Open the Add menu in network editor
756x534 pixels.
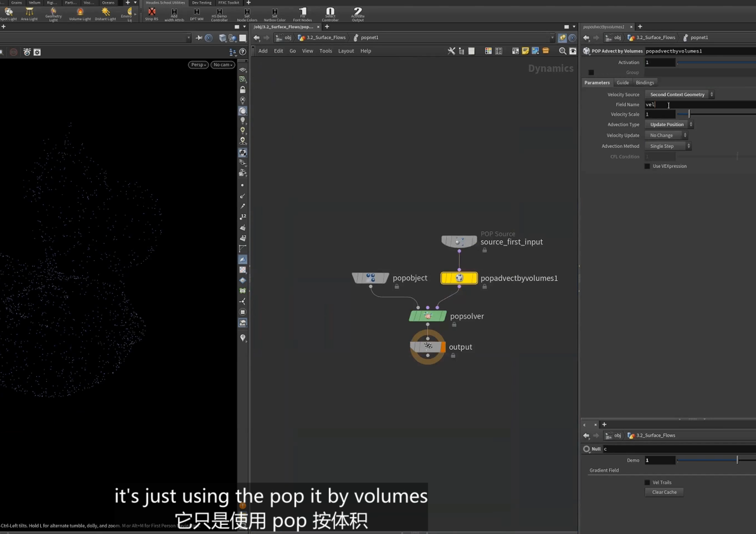point(263,51)
